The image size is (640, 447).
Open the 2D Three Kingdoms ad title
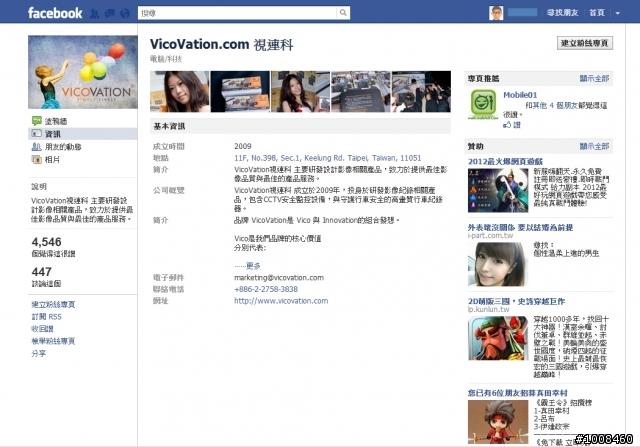(516, 301)
